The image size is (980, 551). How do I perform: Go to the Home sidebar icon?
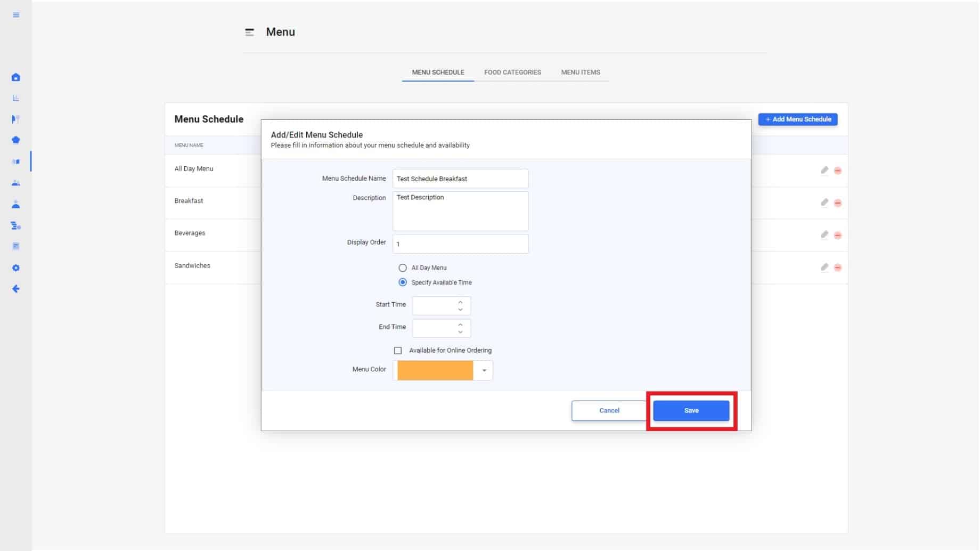click(x=16, y=77)
